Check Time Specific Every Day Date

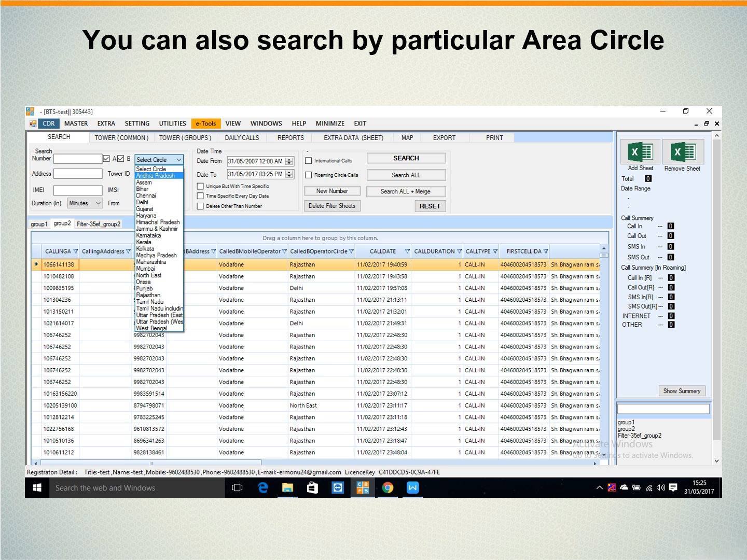pyautogui.click(x=200, y=196)
